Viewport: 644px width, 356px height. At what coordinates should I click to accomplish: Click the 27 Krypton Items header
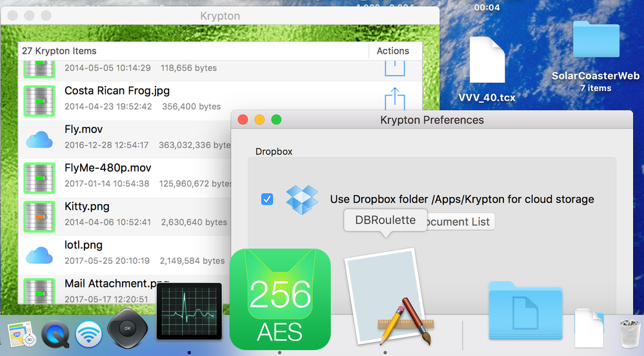point(59,51)
